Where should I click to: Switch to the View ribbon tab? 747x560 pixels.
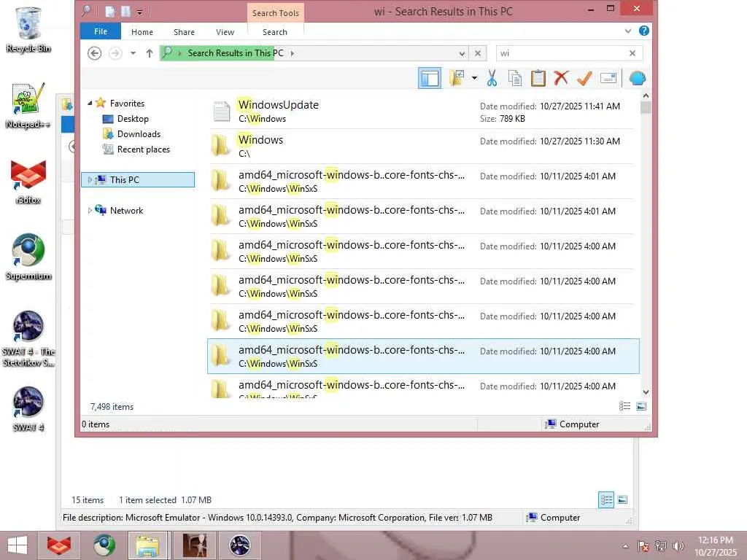225,32
